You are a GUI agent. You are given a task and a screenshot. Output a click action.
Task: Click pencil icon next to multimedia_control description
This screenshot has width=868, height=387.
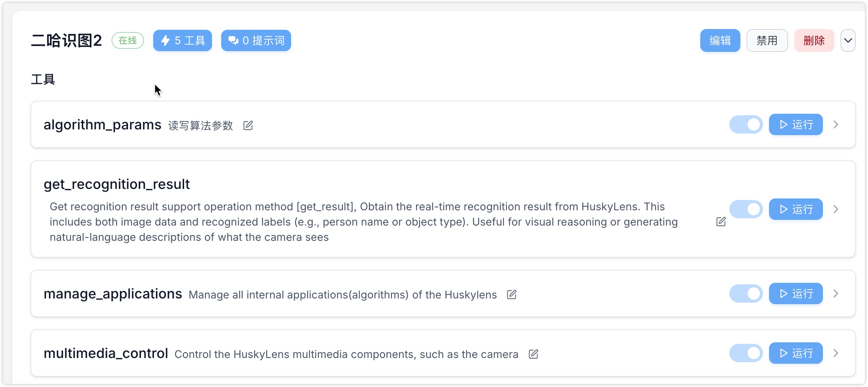[533, 354]
